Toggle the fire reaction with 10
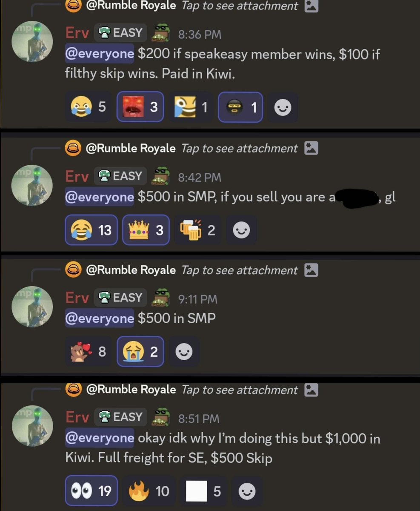Image resolution: width=420 pixels, height=511 pixels. click(x=149, y=491)
